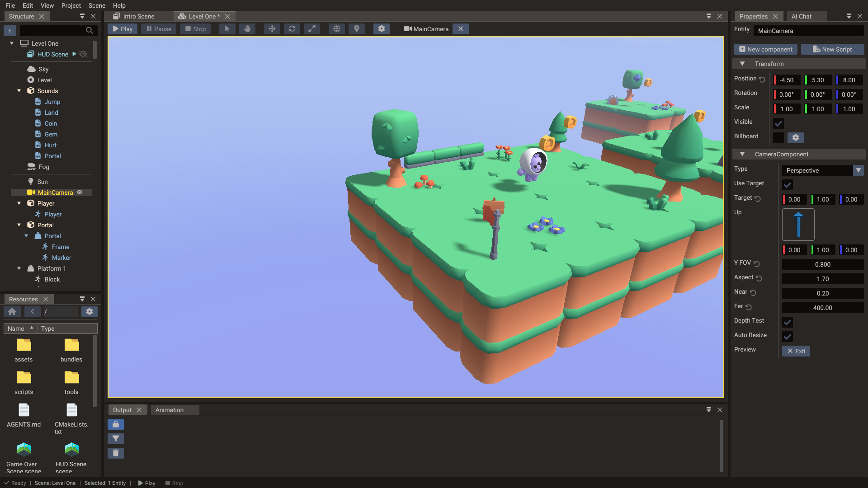Screen dimensions: 868x488
Task: Choose the rotate tool
Action: [292, 29]
